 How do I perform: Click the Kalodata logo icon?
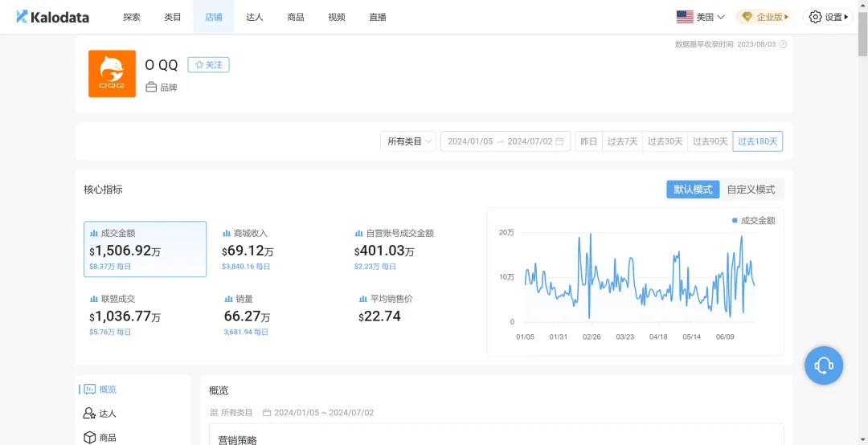click(x=22, y=17)
